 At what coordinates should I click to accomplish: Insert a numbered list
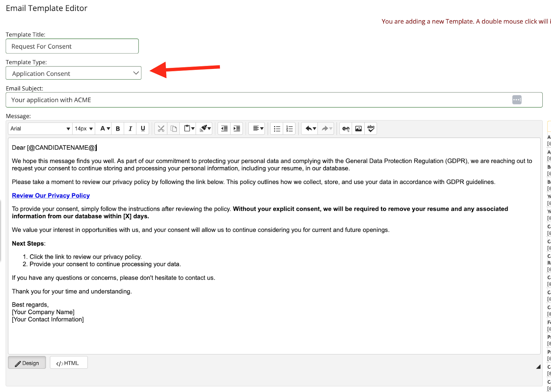pyautogui.click(x=289, y=128)
